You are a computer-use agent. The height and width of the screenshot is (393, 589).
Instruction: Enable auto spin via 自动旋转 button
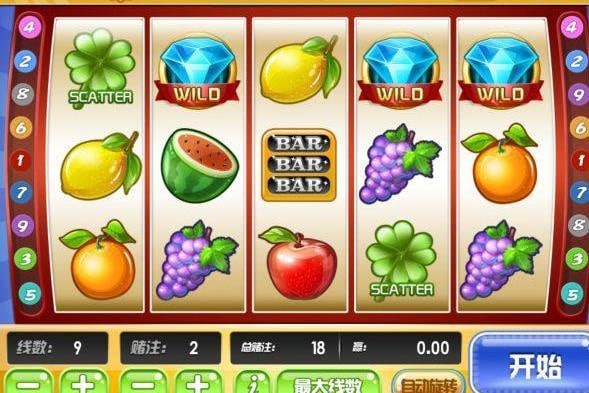click(428, 384)
